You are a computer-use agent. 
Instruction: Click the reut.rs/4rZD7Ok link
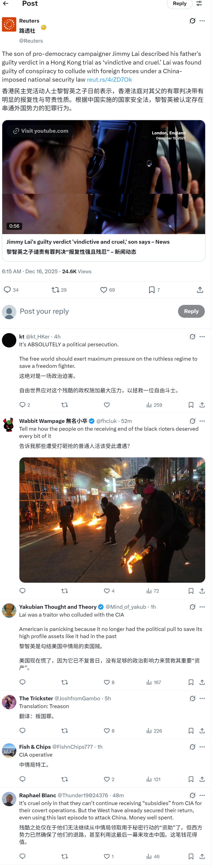pyautogui.click(x=111, y=81)
